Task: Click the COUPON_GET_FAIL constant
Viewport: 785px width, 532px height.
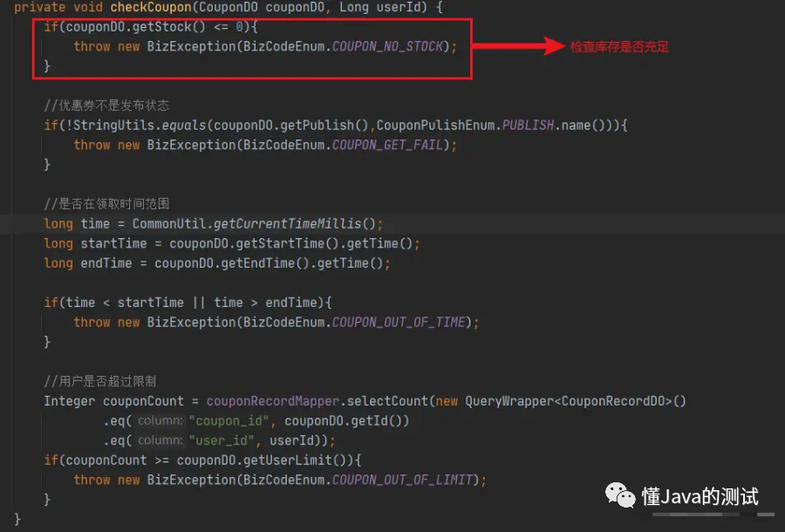Action: [x=387, y=145]
